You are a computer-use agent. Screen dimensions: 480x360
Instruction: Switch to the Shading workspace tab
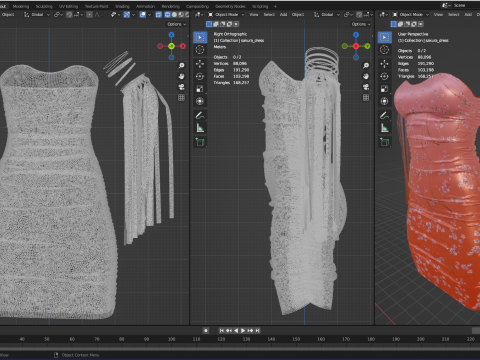[x=122, y=6]
